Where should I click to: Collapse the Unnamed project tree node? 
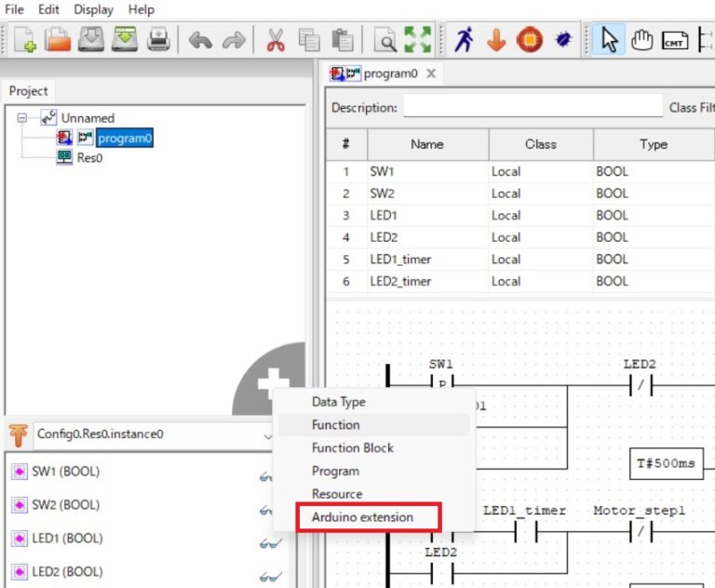coord(22,118)
